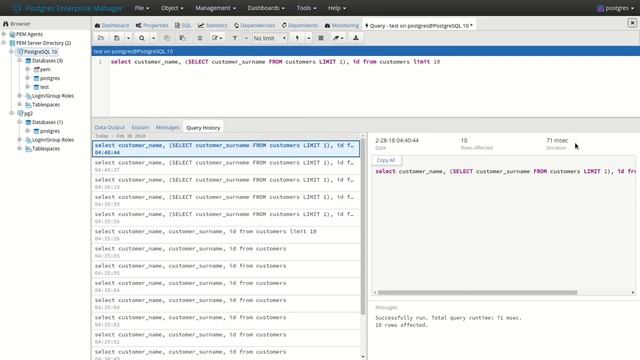Select the Query - test on postgres tab
This screenshot has height=360, width=640.
419,25
